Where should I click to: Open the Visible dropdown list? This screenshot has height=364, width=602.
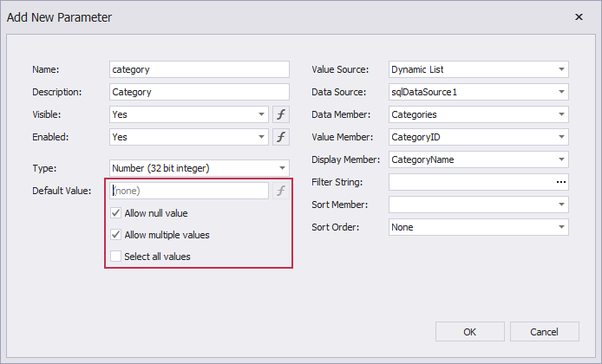pos(261,114)
